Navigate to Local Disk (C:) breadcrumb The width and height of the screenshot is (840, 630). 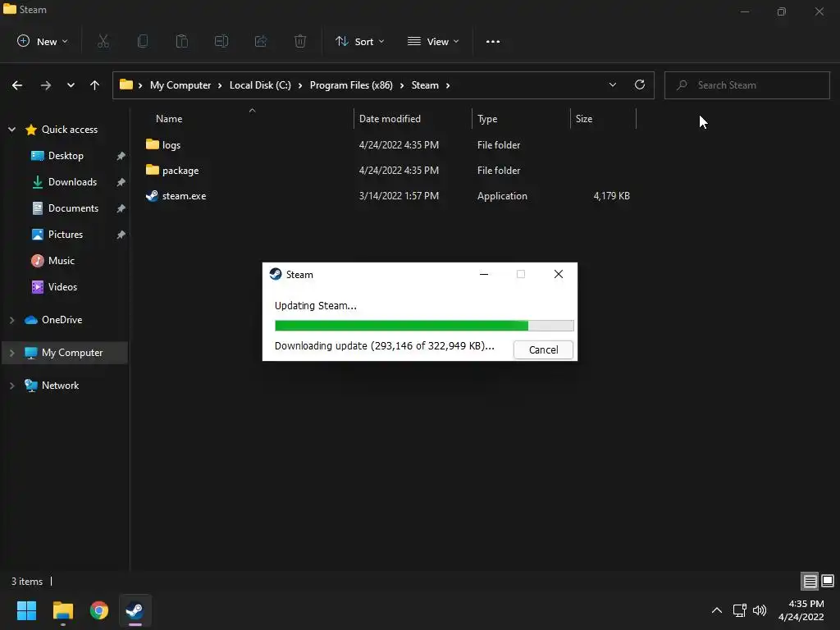click(x=260, y=85)
